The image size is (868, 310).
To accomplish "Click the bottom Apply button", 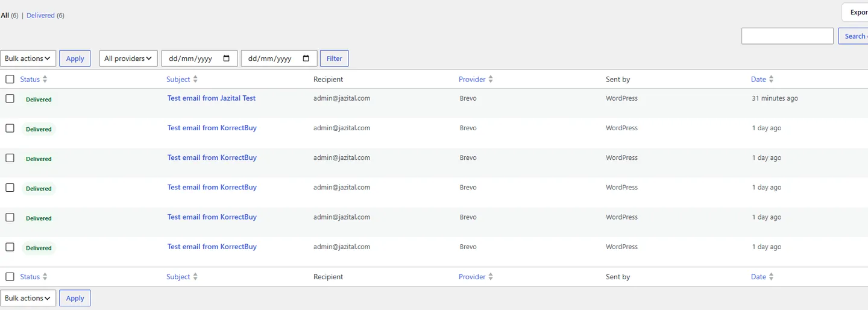I will pos(75,298).
